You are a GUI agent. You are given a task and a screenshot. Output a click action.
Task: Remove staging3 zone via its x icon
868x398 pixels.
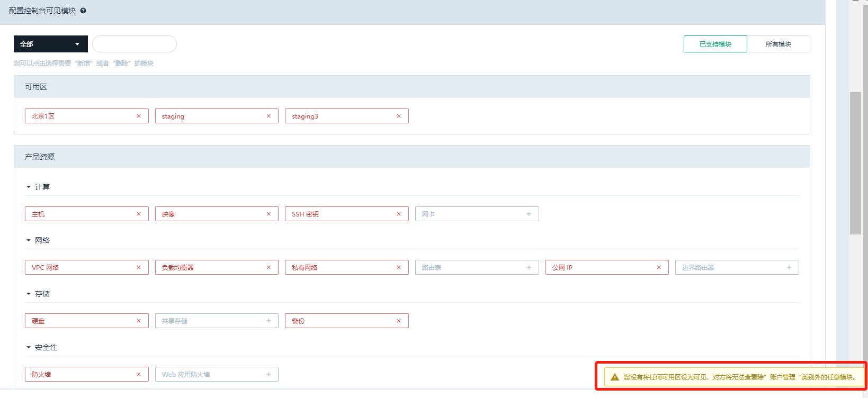[x=399, y=116]
